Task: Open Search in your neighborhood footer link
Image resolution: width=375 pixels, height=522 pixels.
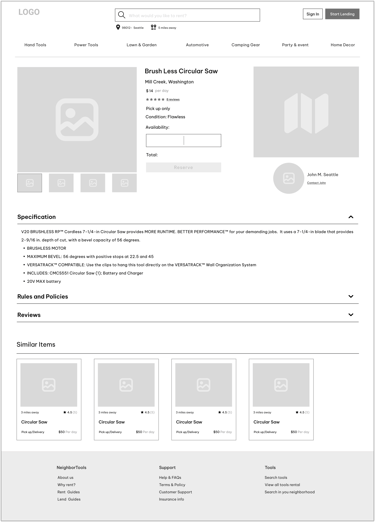Action: click(x=290, y=492)
